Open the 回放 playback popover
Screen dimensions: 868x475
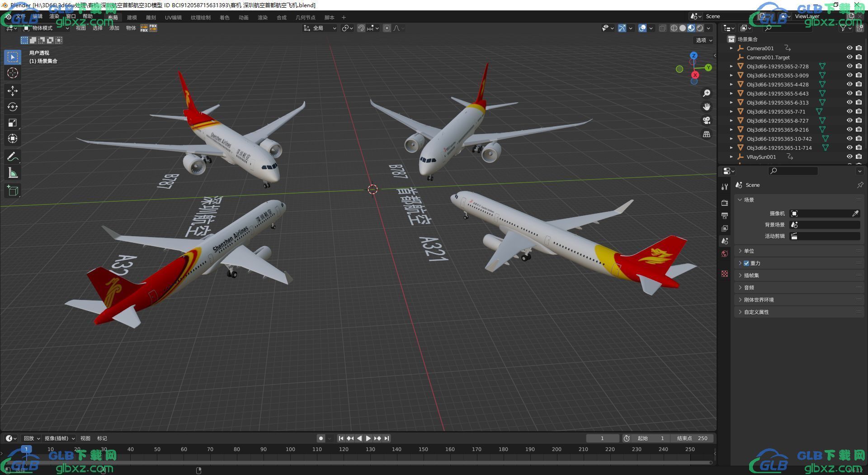tap(32, 438)
